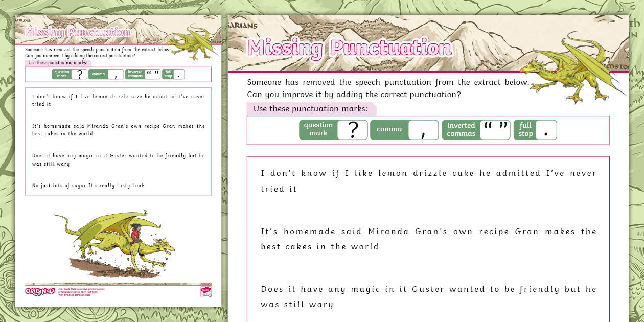Select the full stop punctuation icon

pyautogui.click(x=535, y=129)
